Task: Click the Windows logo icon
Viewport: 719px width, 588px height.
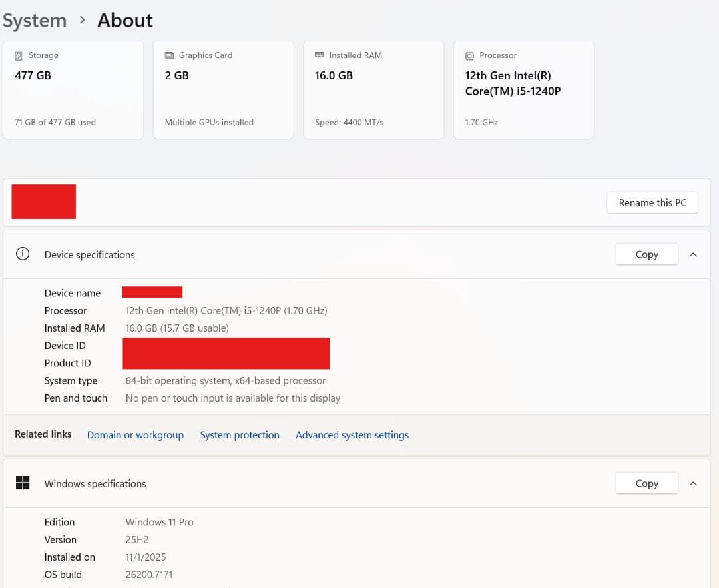Action: click(x=23, y=483)
